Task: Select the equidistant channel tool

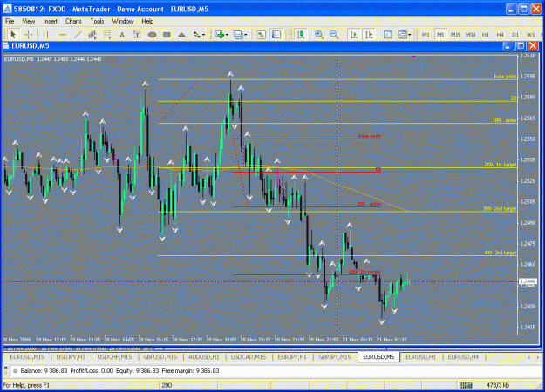Action: [92, 34]
